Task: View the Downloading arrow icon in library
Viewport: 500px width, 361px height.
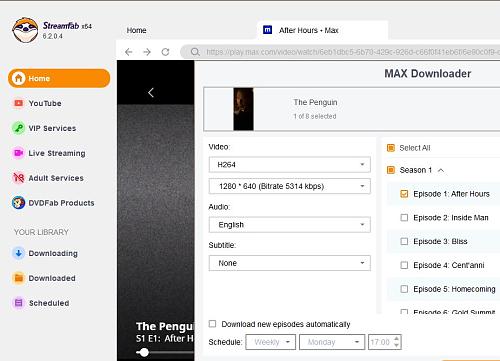Action: coord(19,253)
